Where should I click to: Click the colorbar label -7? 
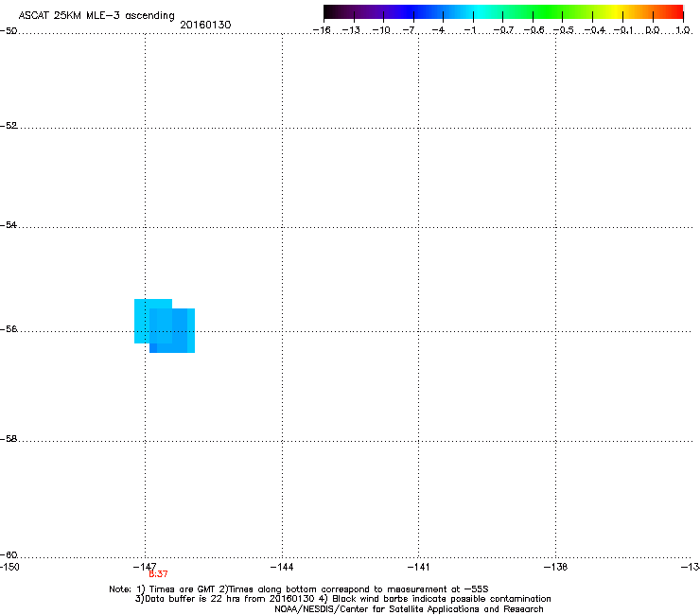(409, 30)
